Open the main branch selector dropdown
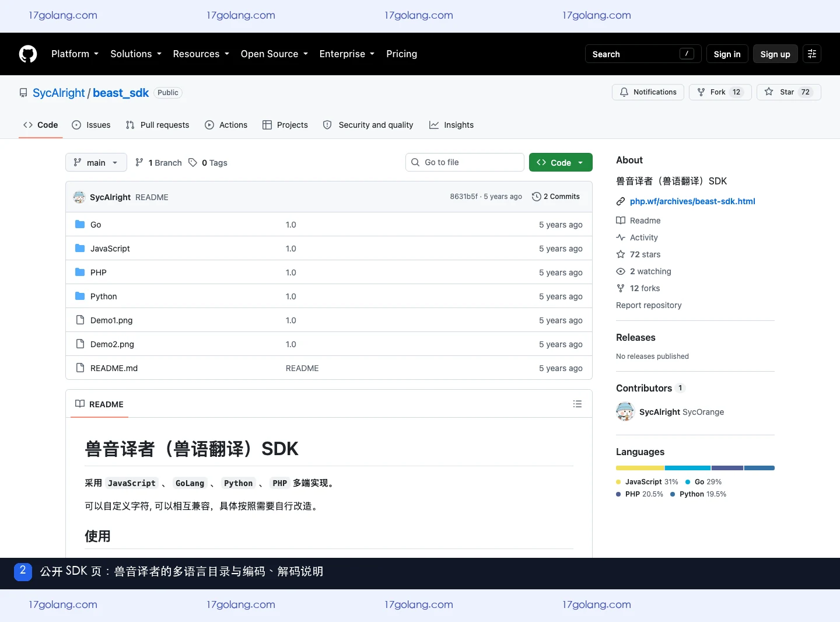The image size is (840, 622). click(96, 162)
